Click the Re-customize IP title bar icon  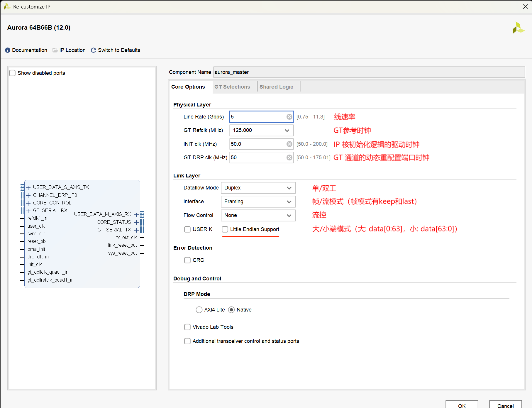point(6,6)
